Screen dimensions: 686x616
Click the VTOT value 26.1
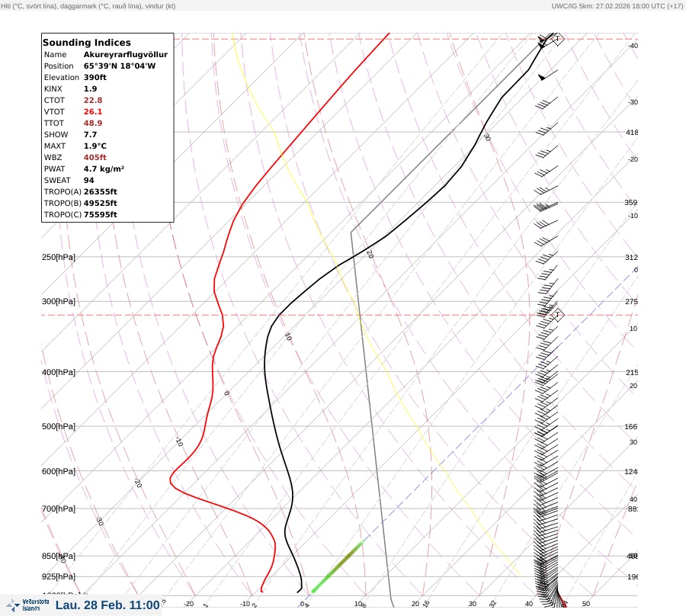(93, 111)
